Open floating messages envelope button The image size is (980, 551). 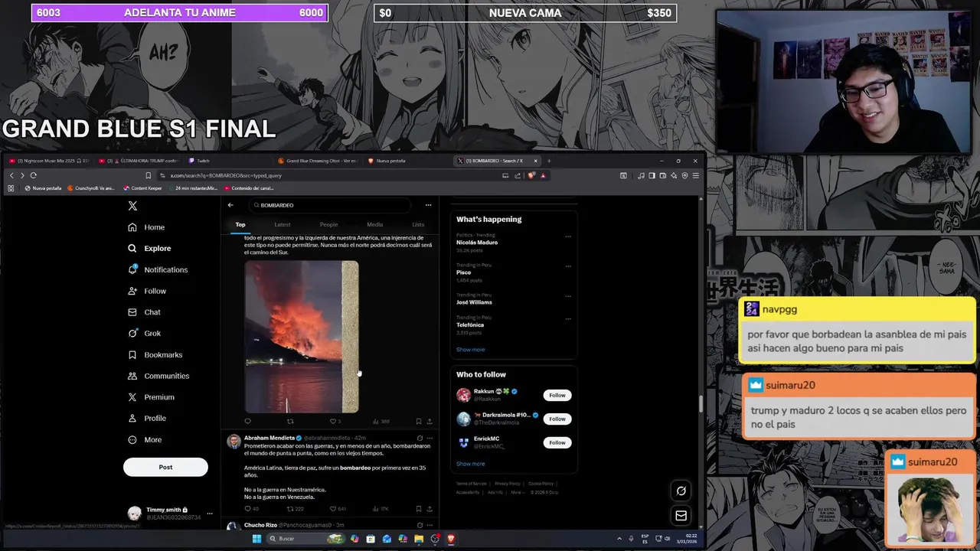point(681,516)
